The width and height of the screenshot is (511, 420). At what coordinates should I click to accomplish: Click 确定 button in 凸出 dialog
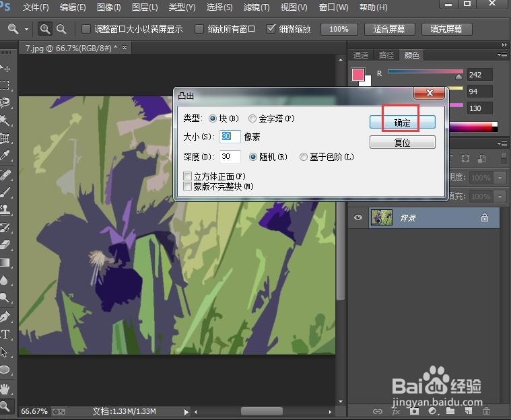402,123
